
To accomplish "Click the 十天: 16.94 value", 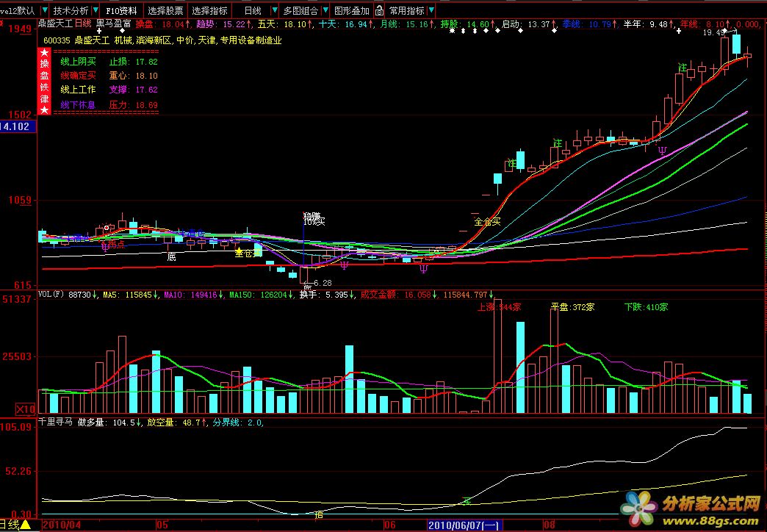I will tap(346, 24).
